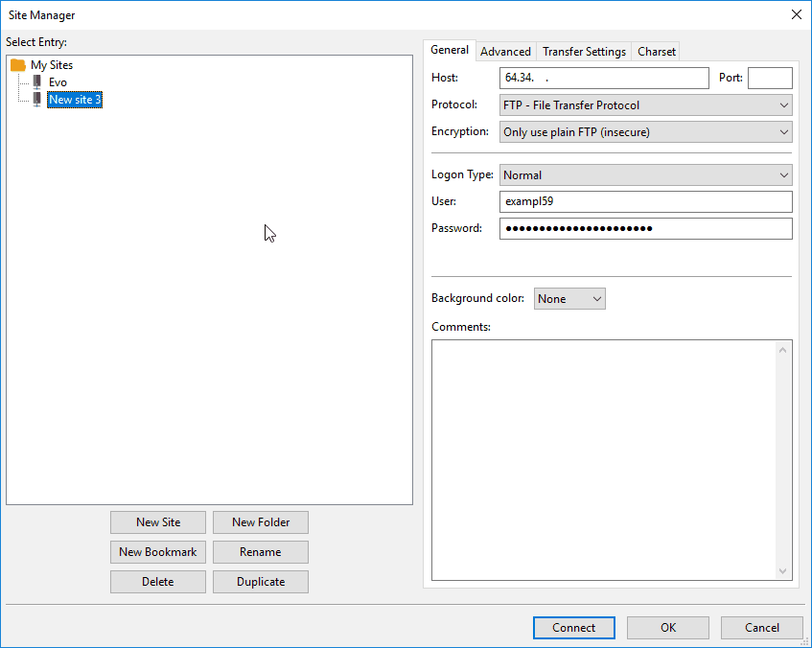Open the Background color dropdown

coord(569,299)
